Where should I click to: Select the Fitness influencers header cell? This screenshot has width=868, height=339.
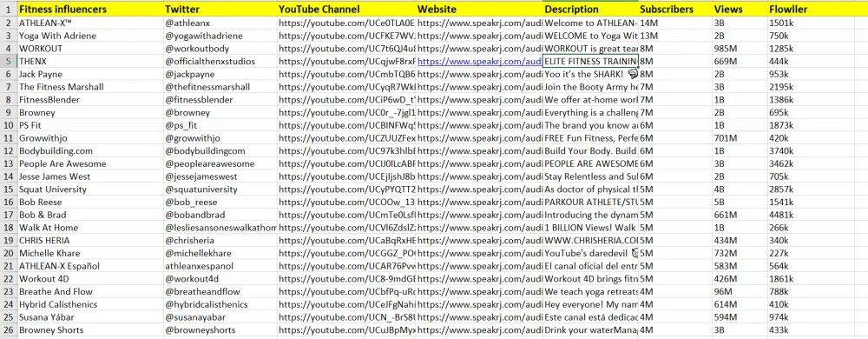coord(91,10)
